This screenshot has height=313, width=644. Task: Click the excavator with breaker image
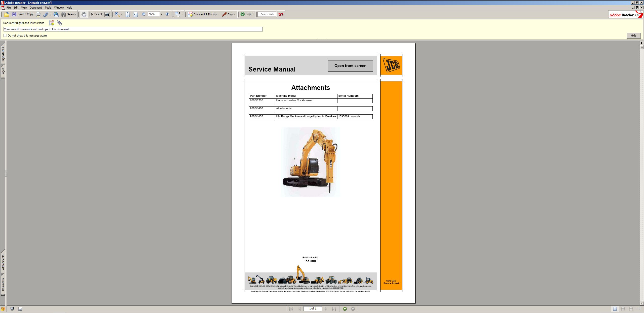[311, 162]
